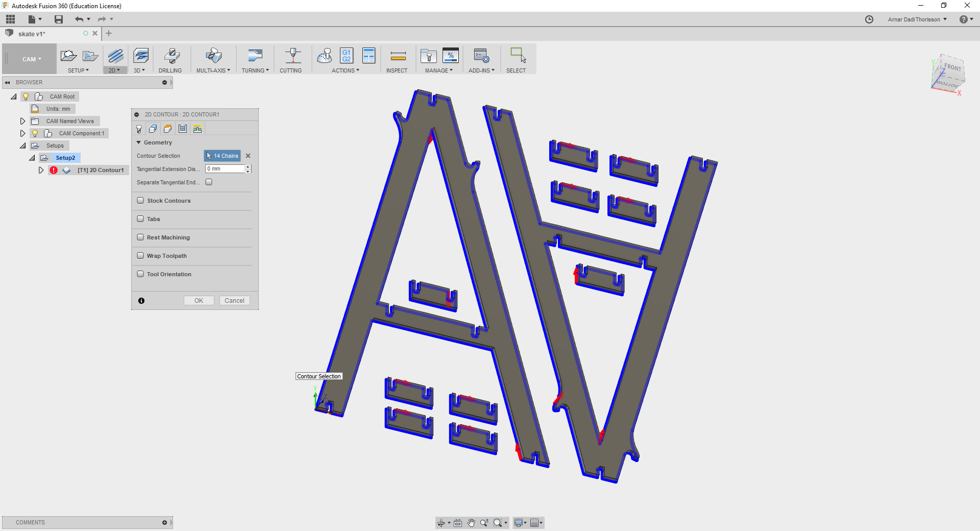
Task: Click the G1 G2 Post Process icon
Action: (x=347, y=56)
